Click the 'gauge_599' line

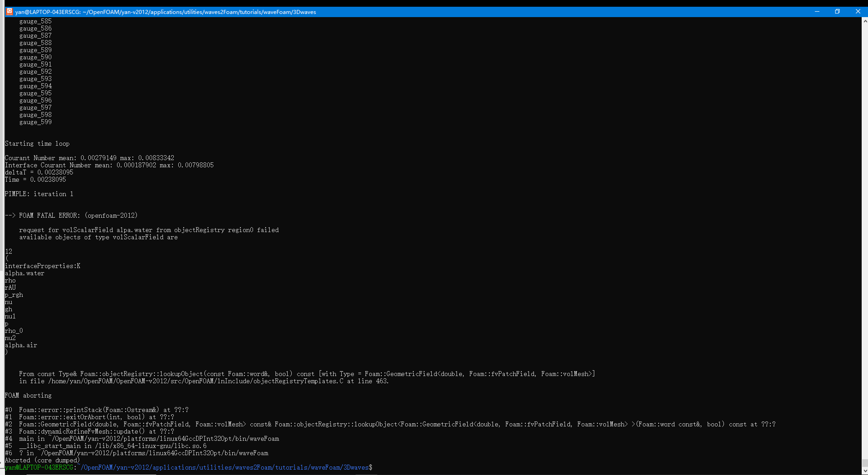click(x=36, y=122)
